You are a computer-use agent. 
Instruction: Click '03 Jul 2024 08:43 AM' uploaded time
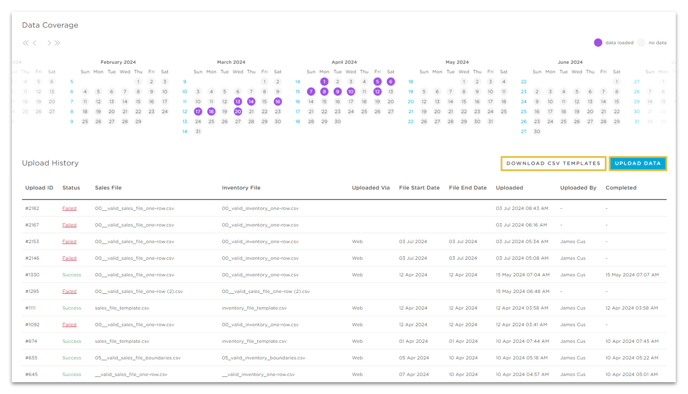tap(522, 208)
